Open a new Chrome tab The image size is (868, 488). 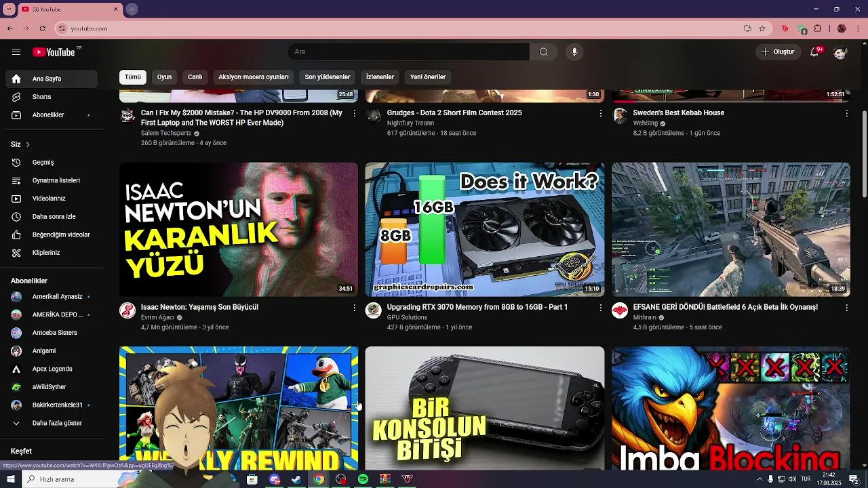(x=132, y=9)
